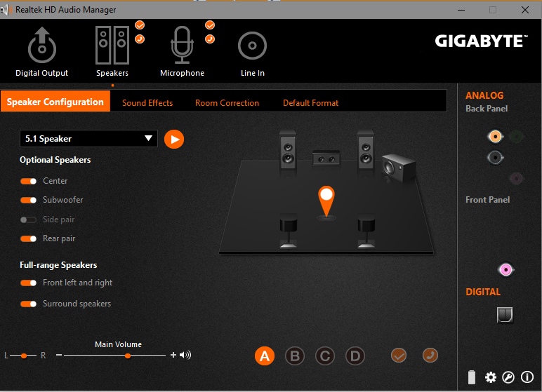Select preset C

pyautogui.click(x=325, y=356)
